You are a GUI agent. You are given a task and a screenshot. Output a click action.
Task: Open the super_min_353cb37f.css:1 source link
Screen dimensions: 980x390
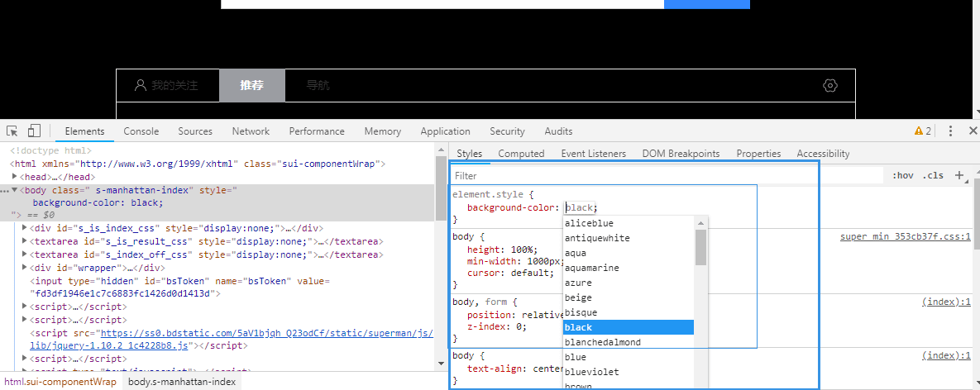906,236
